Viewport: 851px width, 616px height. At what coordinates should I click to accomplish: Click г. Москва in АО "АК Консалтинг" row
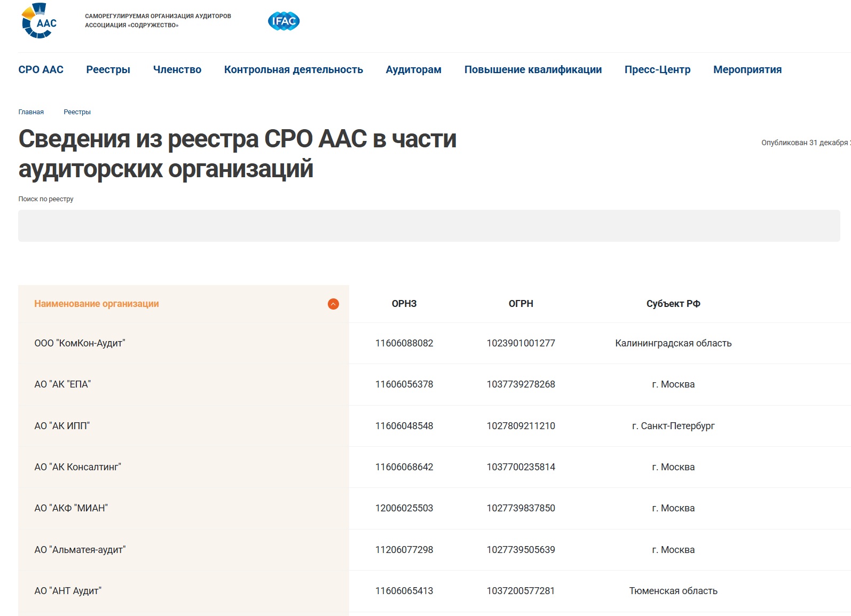(673, 467)
